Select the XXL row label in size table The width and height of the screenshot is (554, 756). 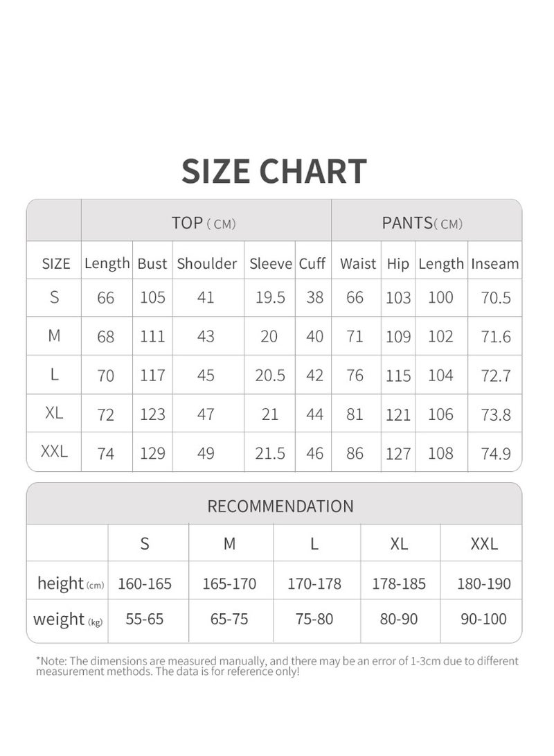coord(54,451)
